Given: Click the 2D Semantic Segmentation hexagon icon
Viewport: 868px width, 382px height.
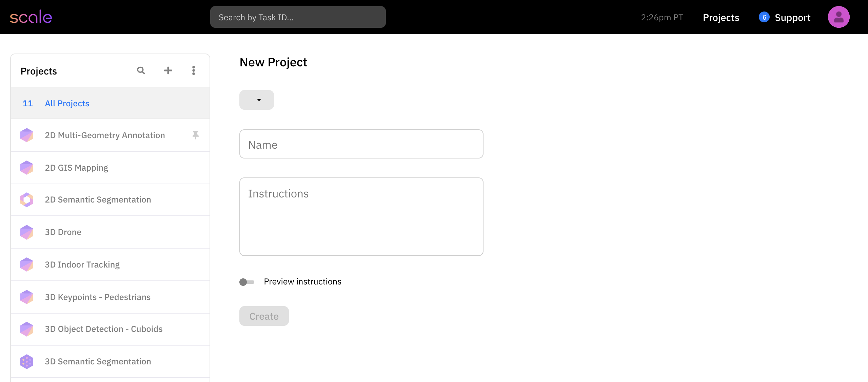Looking at the screenshot, I should tap(27, 200).
